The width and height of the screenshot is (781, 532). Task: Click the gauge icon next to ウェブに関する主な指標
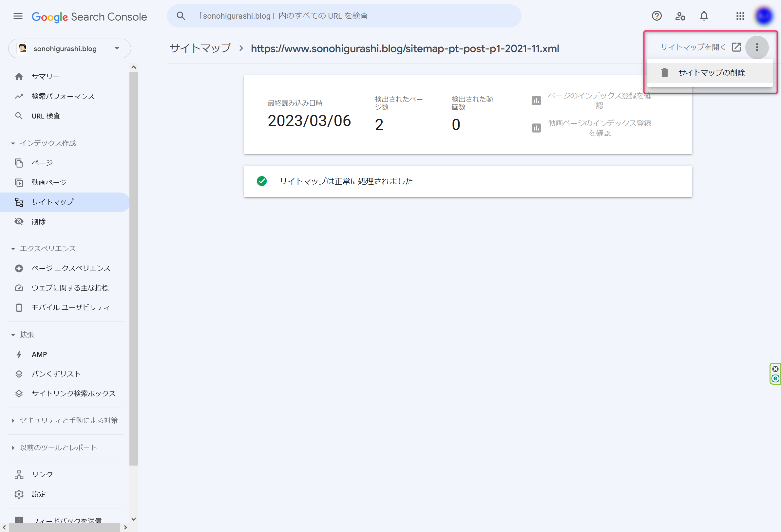point(19,288)
